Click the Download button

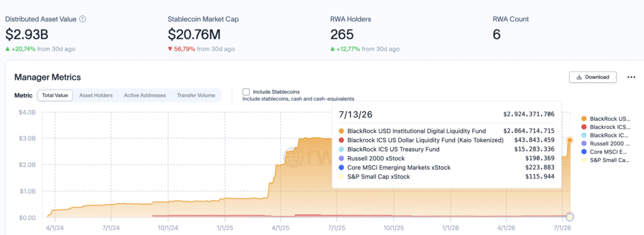pyautogui.click(x=592, y=77)
